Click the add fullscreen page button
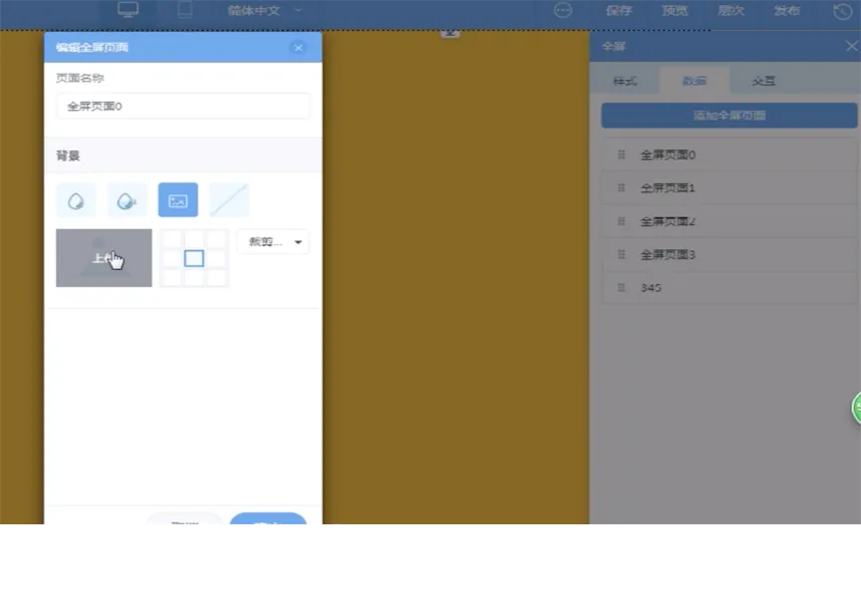The height and width of the screenshot is (616, 861). (x=729, y=116)
